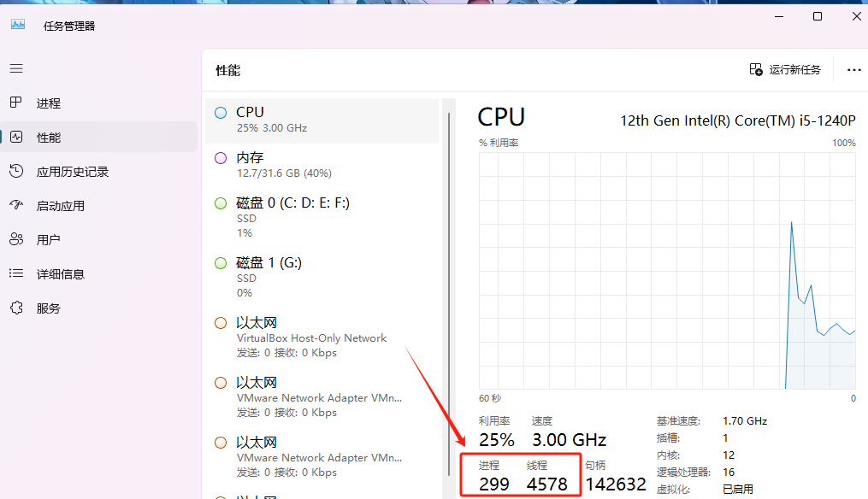868x499 pixels.
Task: Select the CPU performance entry
Action: click(x=322, y=120)
